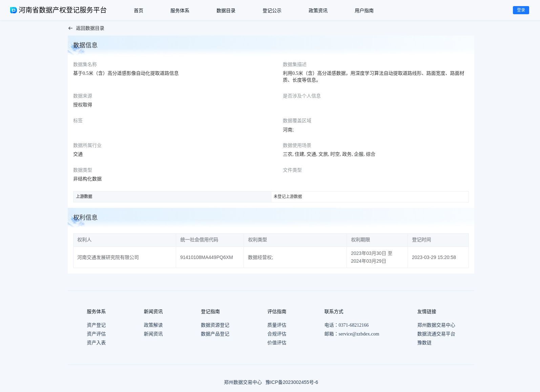Click the 上游数据 row header
Viewport: 540px width, 392px height.
172,197
